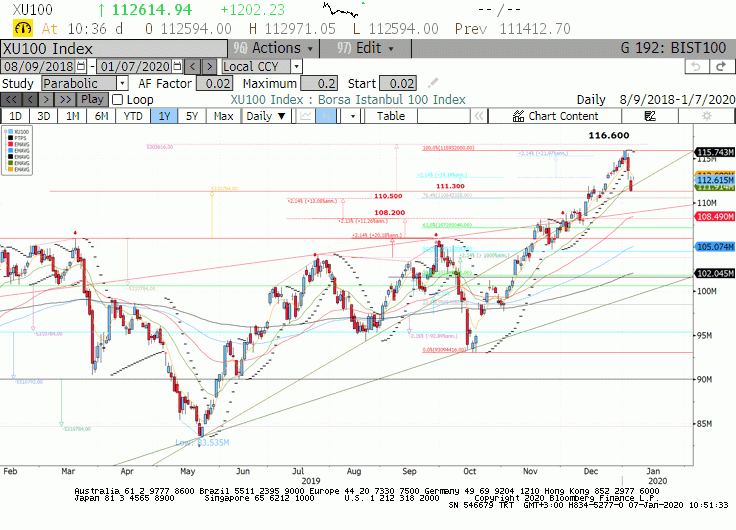736x530 pixels.
Task: Select the 6M range tab
Action: coord(101,116)
